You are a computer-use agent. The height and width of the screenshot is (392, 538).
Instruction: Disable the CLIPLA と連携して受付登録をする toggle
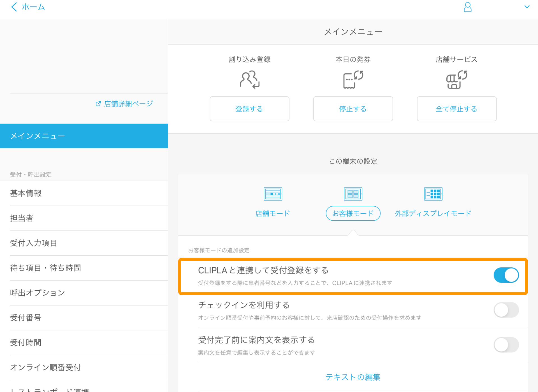pyautogui.click(x=506, y=275)
